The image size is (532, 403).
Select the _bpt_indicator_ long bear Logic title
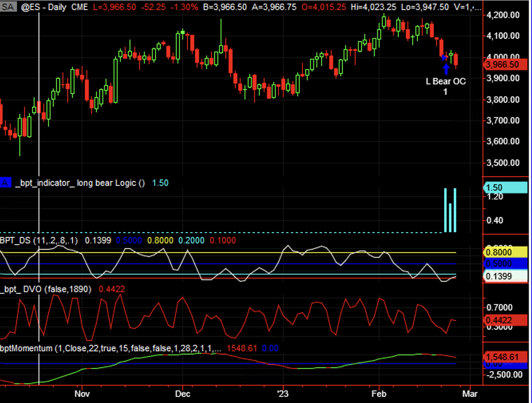coord(80,183)
